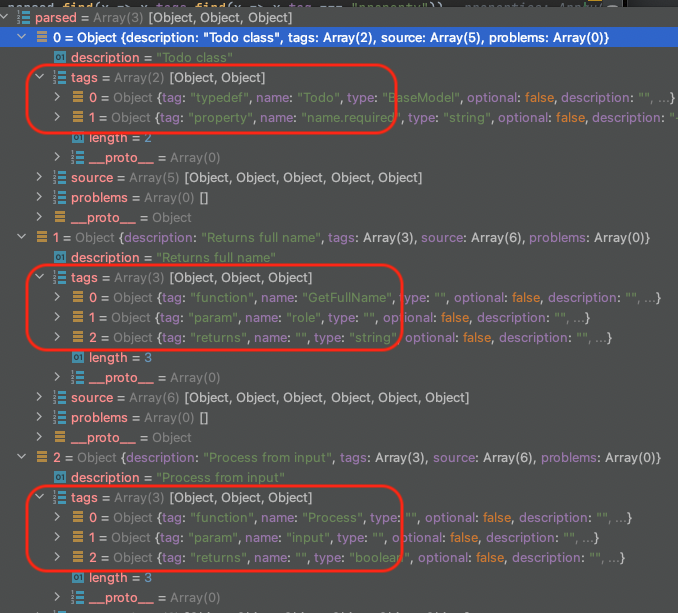The height and width of the screenshot is (613, 678).
Task: Click the object icon of the "typedef" row
Action: point(78,97)
